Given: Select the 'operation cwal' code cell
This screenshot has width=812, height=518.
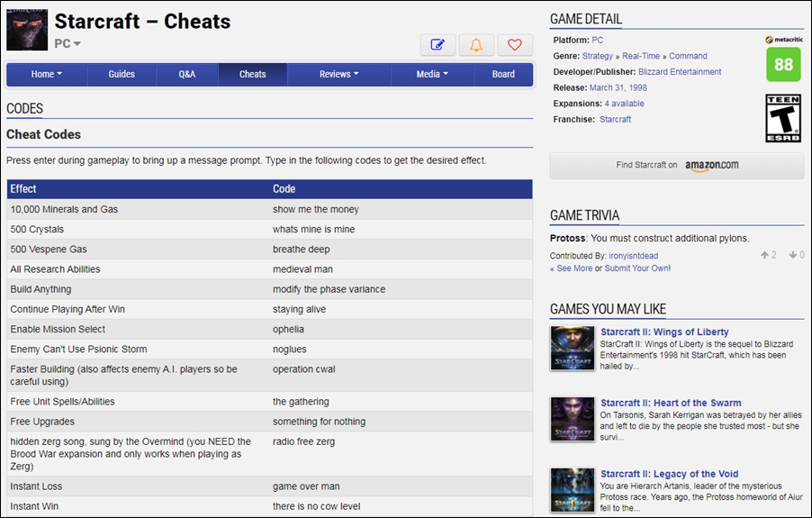Looking at the screenshot, I should (304, 369).
